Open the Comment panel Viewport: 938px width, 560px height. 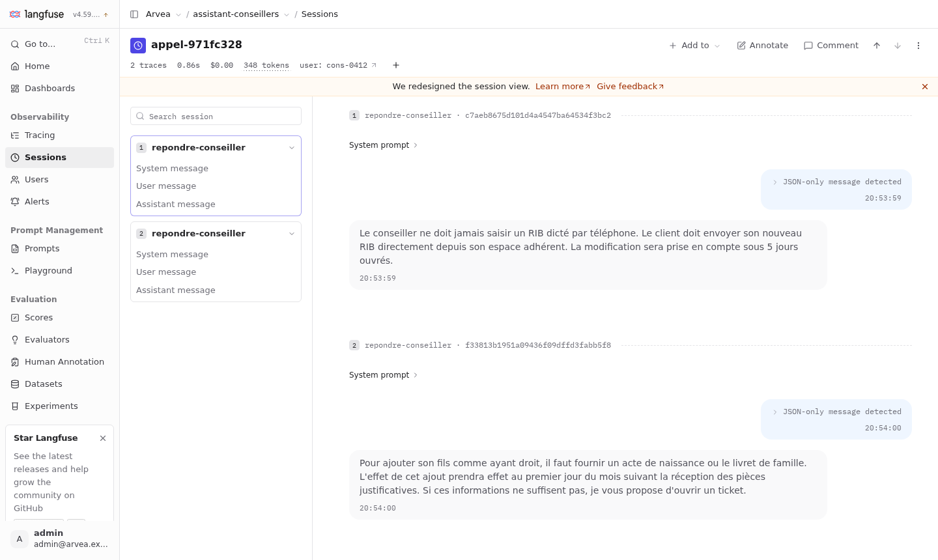click(x=831, y=46)
